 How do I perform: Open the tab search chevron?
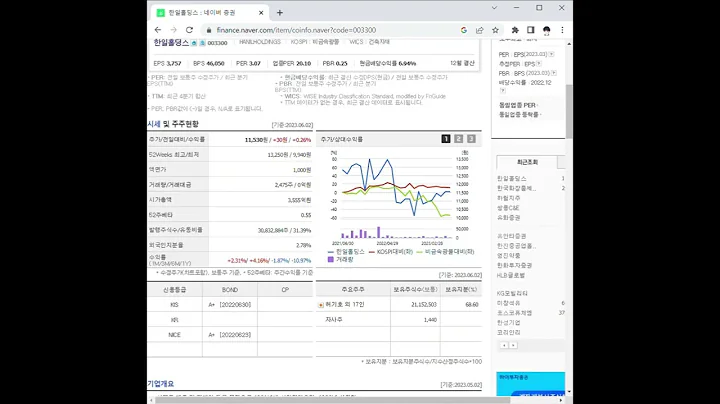[x=494, y=8]
